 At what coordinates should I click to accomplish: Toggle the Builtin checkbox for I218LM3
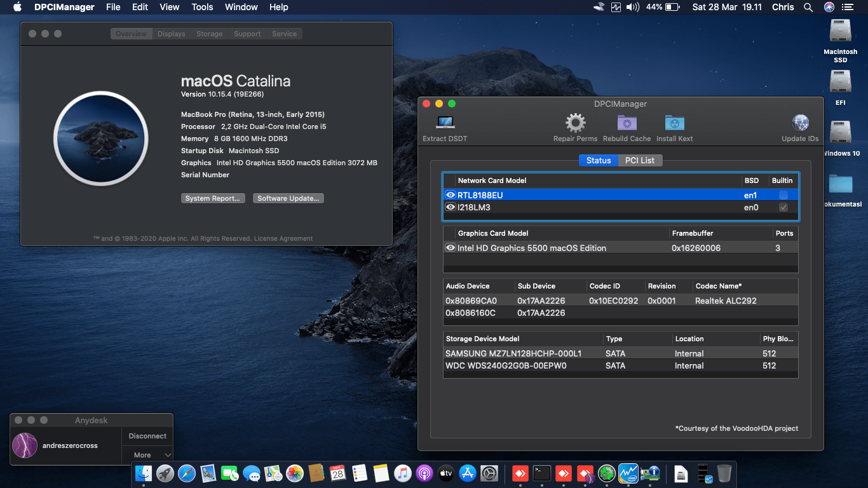click(783, 207)
